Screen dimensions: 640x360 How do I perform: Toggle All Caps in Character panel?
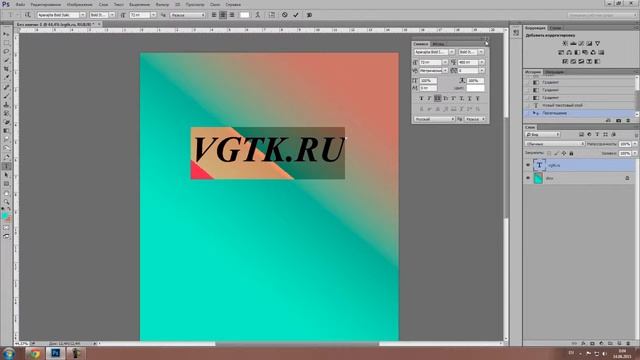(437, 98)
